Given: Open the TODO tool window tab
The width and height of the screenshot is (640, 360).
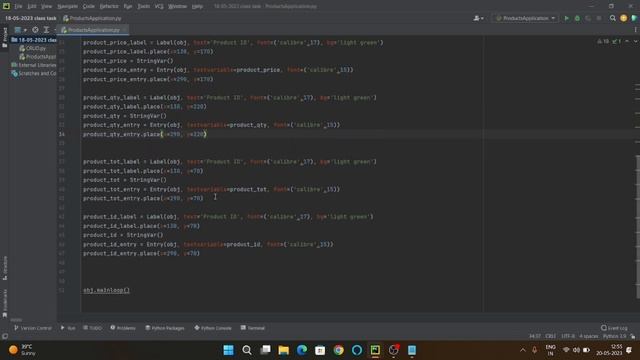Looking at the screenshot, I should point(92,328).
